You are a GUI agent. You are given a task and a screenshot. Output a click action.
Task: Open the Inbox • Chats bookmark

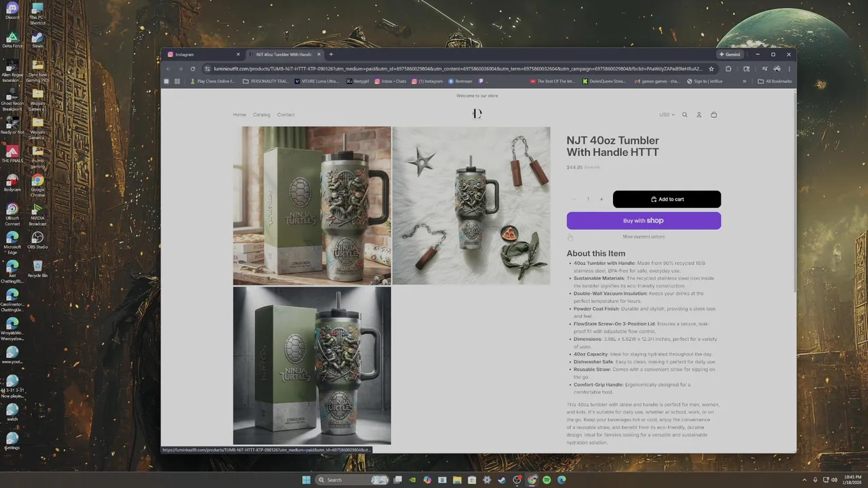click(390, 81)
